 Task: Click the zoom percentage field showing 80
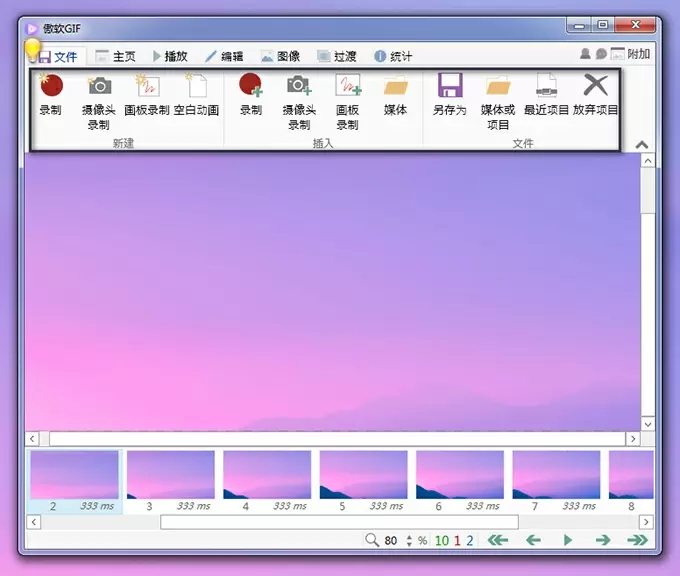click(390, 540)
